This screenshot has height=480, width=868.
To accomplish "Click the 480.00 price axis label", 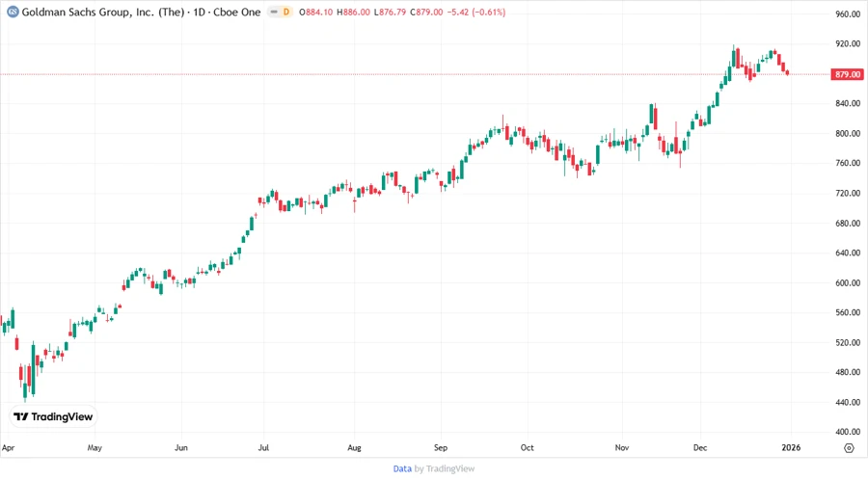I will [848, 372].
